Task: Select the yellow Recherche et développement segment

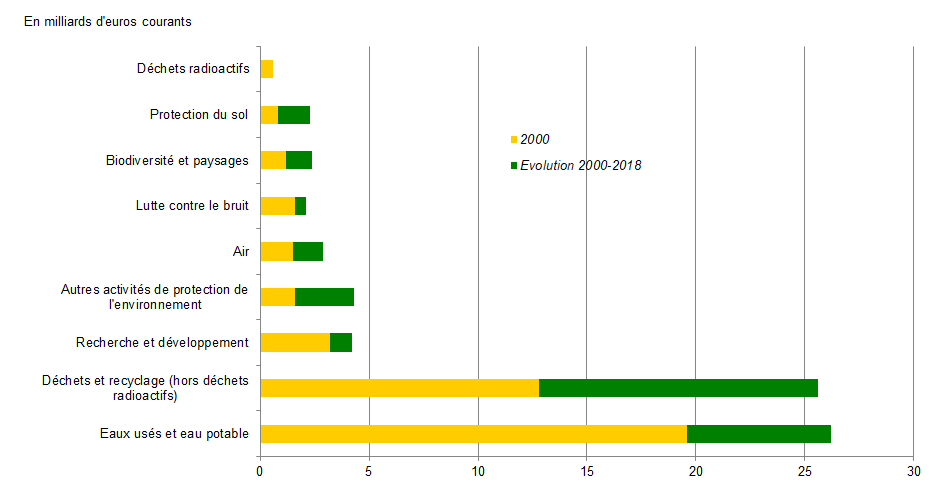Action: click(295, 343)
